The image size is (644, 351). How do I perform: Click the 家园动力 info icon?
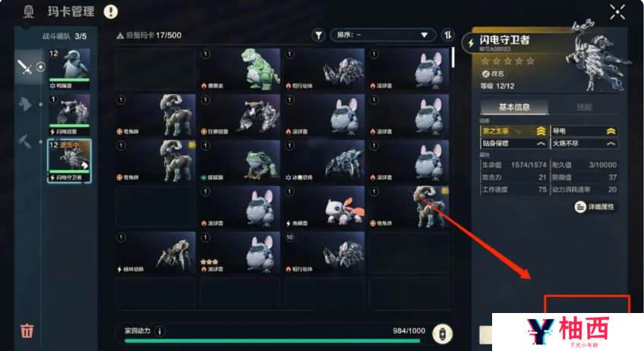pos(159,331)
